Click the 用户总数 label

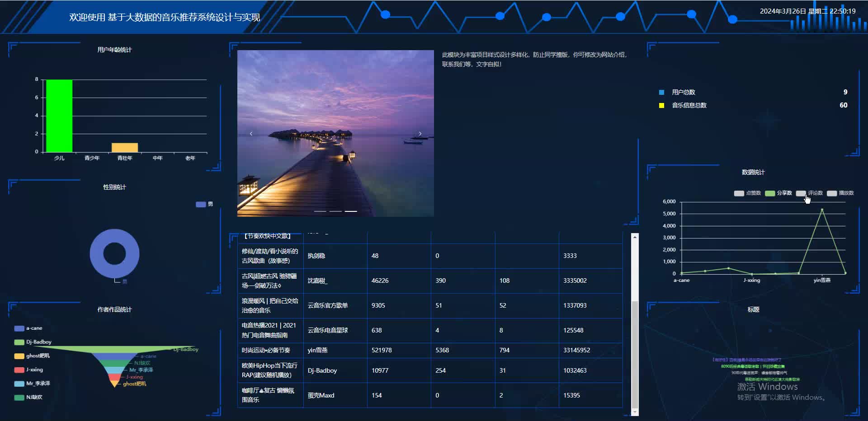coord(684,92)
